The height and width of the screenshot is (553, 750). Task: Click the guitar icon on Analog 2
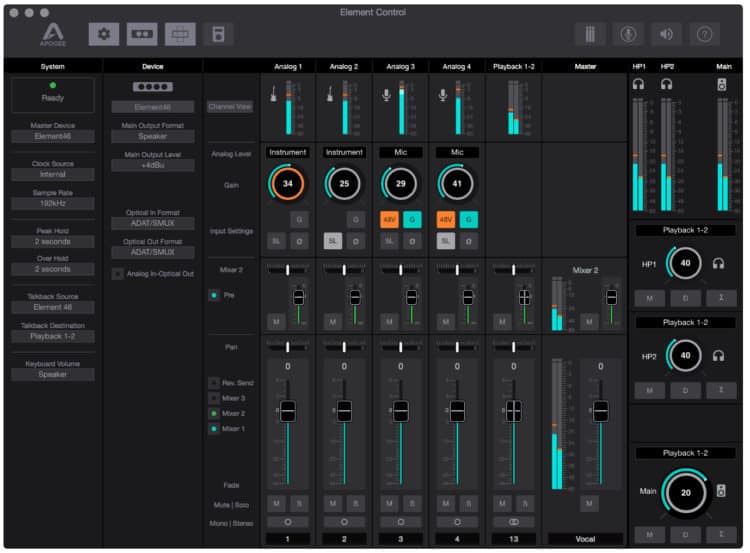point(330,94)
